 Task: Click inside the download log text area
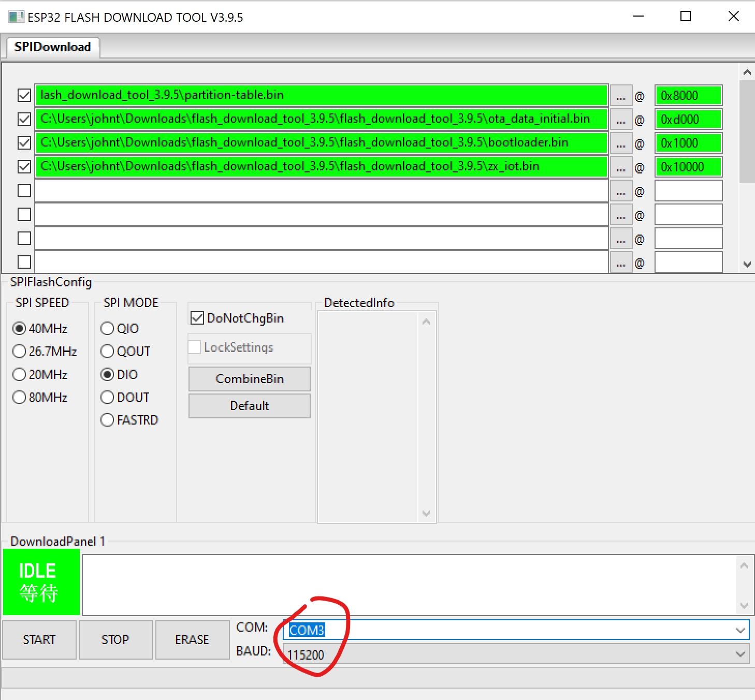click(x=409, y=585)
